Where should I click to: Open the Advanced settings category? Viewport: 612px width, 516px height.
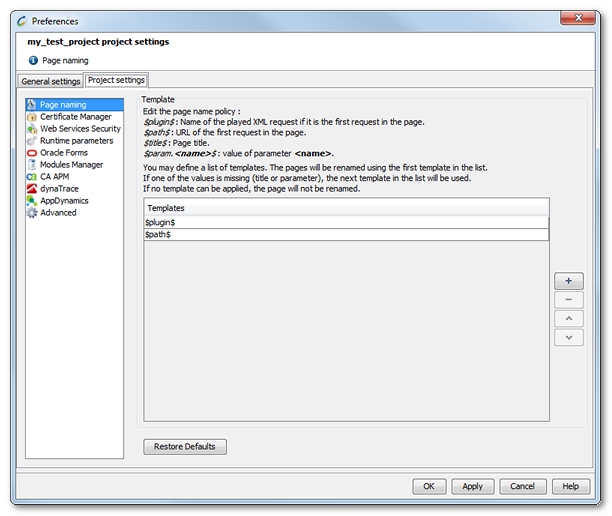click(x=58, y=213)
